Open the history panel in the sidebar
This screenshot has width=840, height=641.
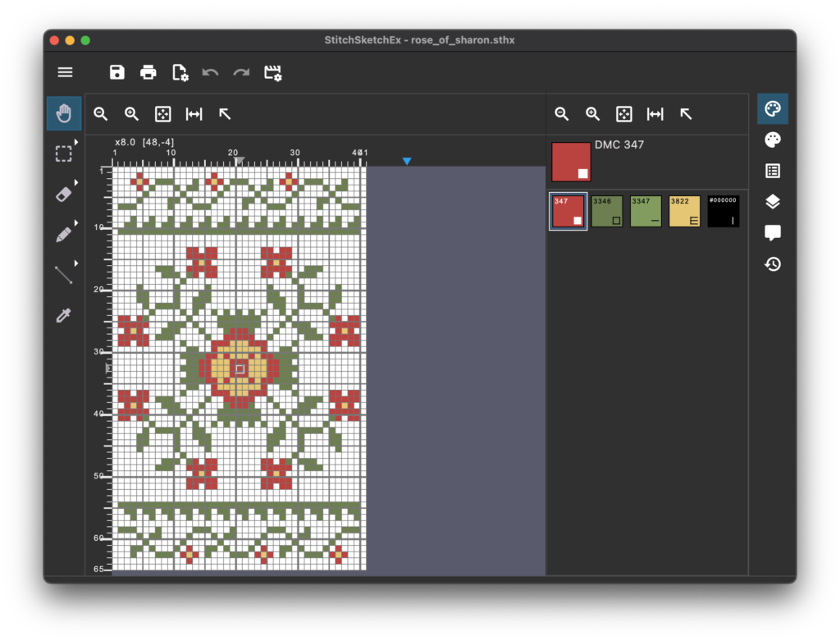(x=772, y=264)
